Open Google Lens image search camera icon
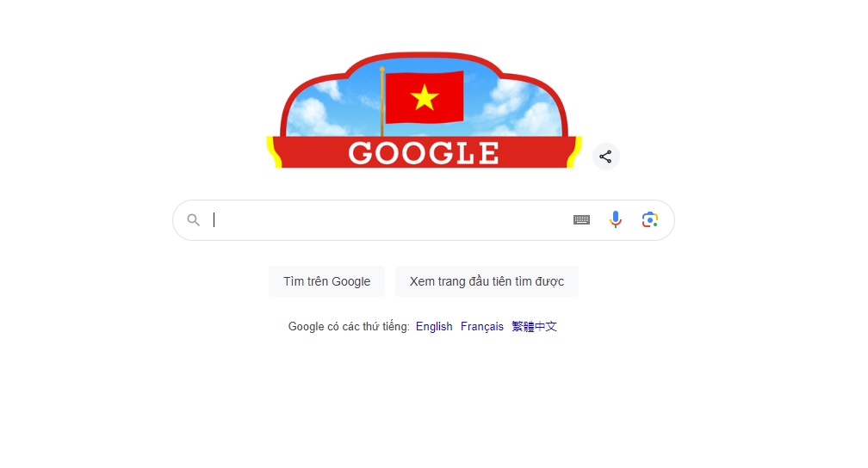The width and height of the screenshot is (868, 468). [650, 219]
